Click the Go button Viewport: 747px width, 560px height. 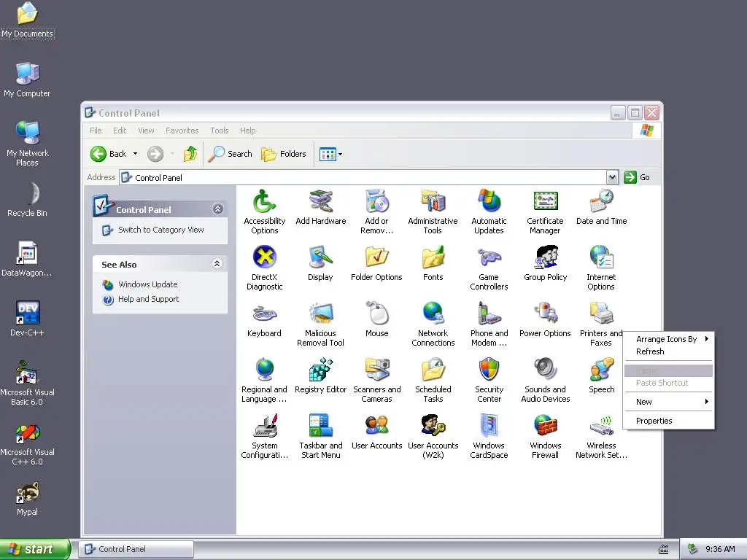pos(637,177)
